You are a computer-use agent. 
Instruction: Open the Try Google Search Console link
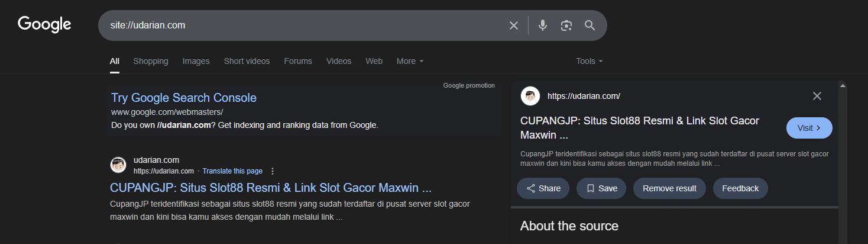coord(184,98)
